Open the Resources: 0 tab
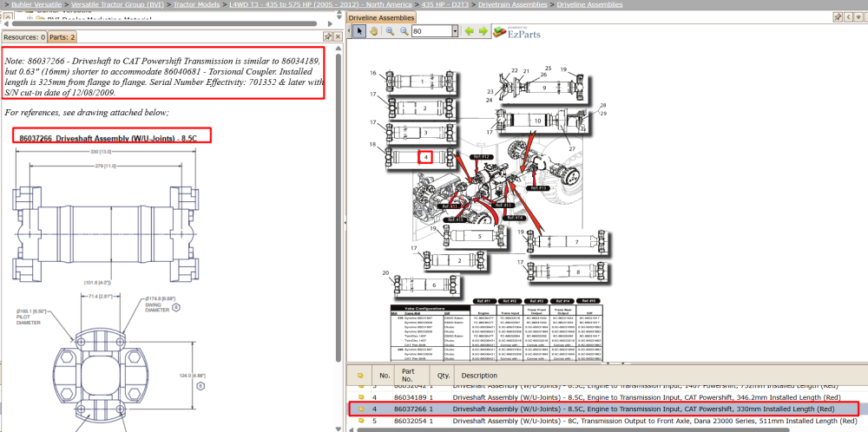The height and width of the screenshot is (432, 868). 24,37
